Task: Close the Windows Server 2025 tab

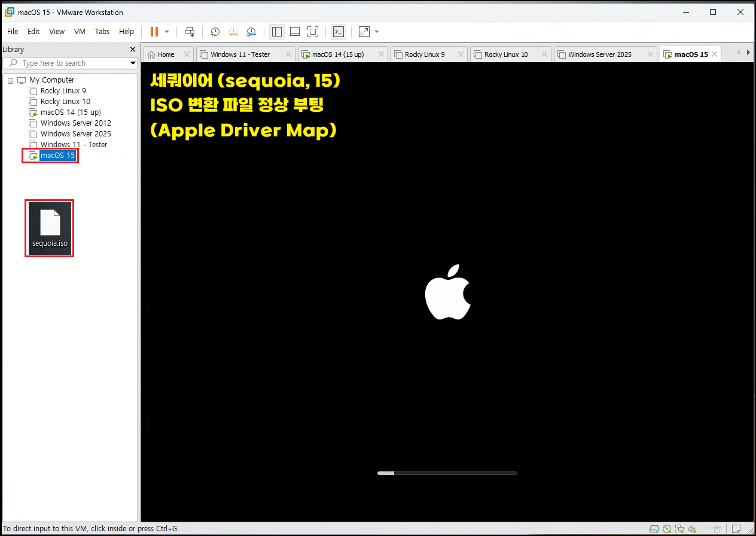Action: 650,54
